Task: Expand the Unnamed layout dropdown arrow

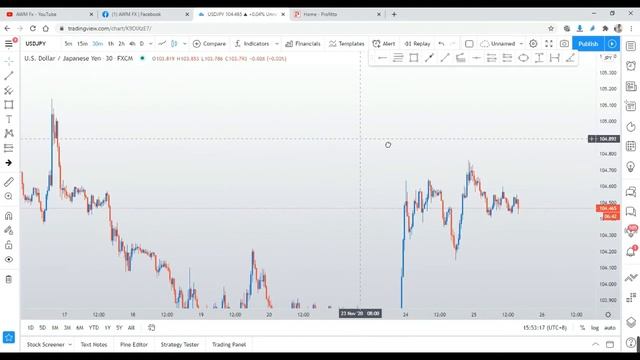Action: (521, 44)
